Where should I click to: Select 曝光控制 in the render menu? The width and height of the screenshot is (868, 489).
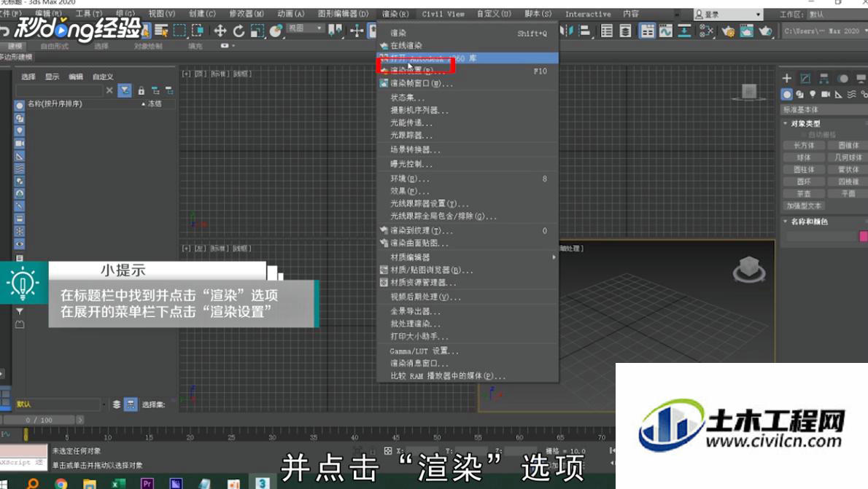click(x=468, y=164)
